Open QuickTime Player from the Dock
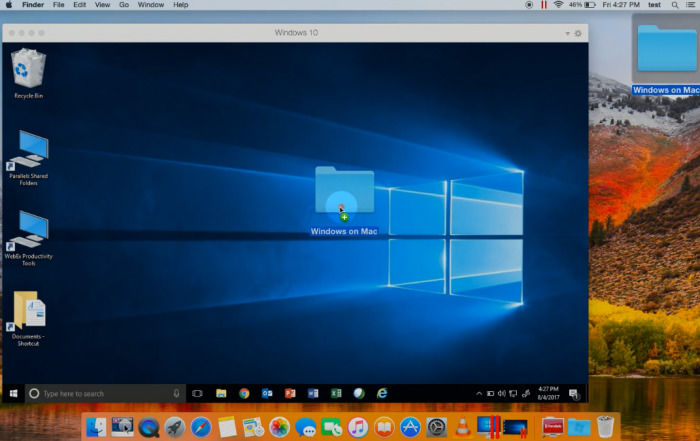Viewport: 700px width, 441px height. click(x=149, y=428)
